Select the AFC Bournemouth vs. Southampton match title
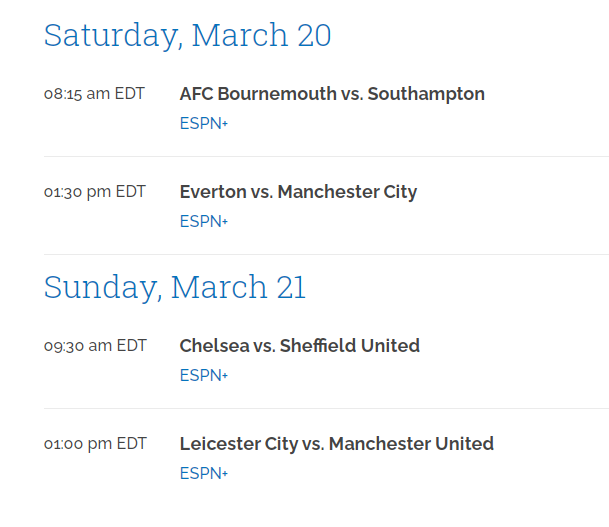 [332, 94]
